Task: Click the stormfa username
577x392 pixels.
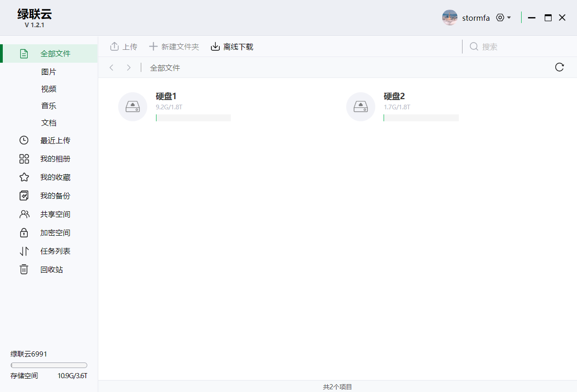Action: (x=476, y=18)
